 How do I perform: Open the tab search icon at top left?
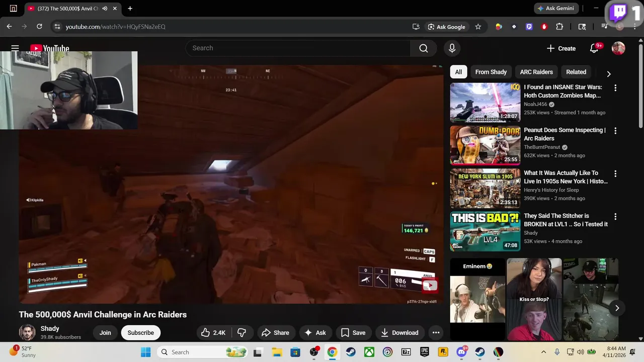click(x=14, y=9)
